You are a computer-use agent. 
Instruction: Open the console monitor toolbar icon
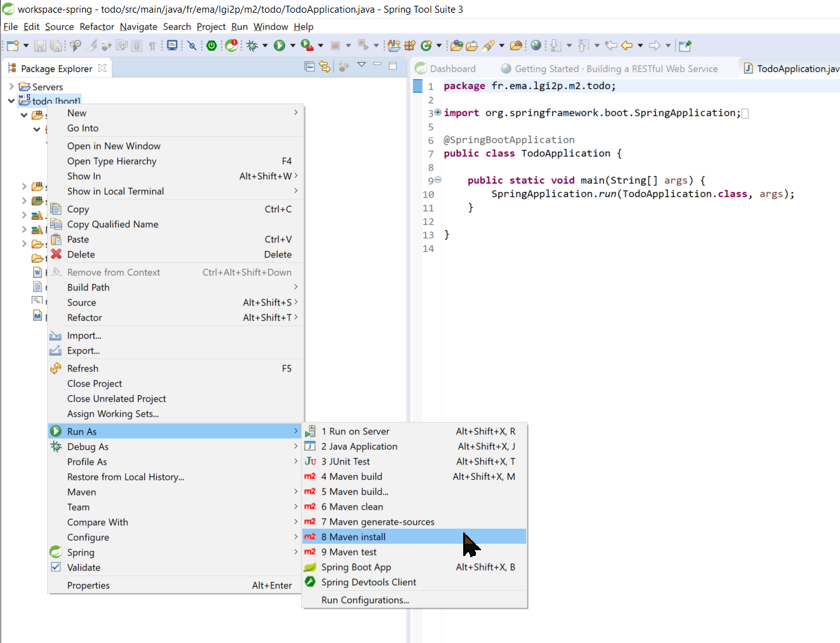[172, 45]
